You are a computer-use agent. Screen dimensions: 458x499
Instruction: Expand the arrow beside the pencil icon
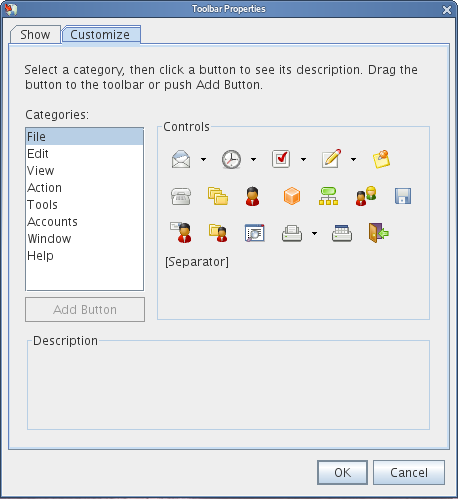(x=353, y=159)
